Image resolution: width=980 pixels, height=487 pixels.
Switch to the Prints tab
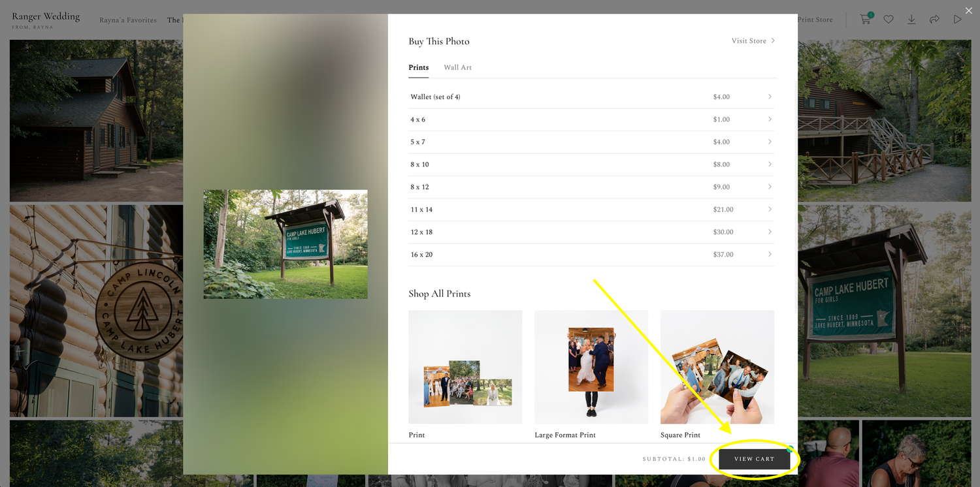[x=419, y=67]
